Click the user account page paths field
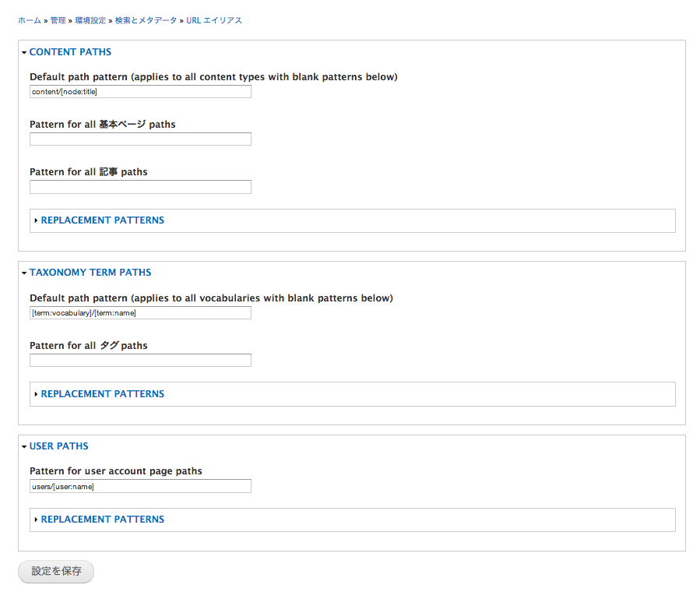 [x=140, y=487]
